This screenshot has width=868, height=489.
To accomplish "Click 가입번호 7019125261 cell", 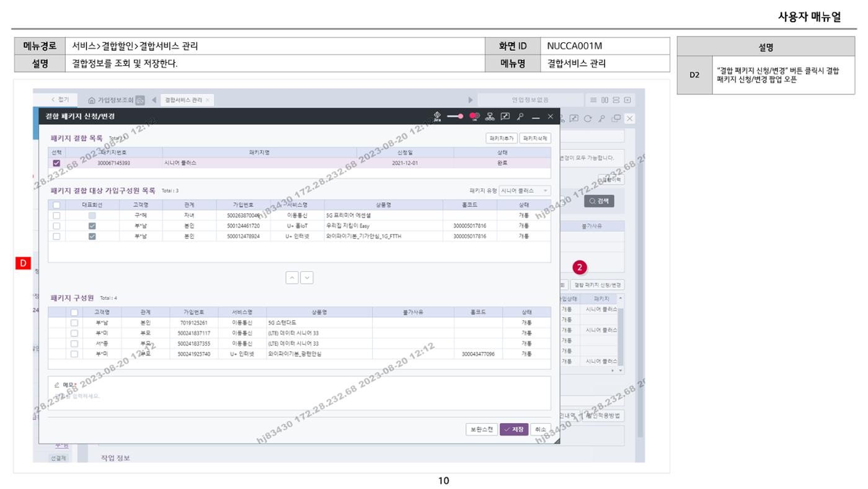I will 194,323.
